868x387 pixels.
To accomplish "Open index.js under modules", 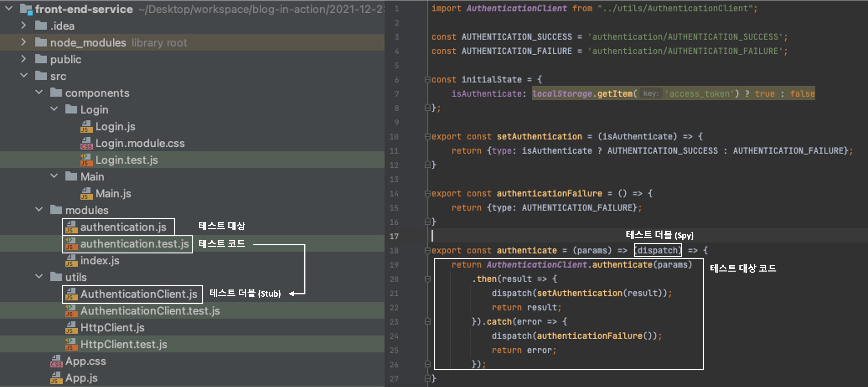I will coord(100,260).
